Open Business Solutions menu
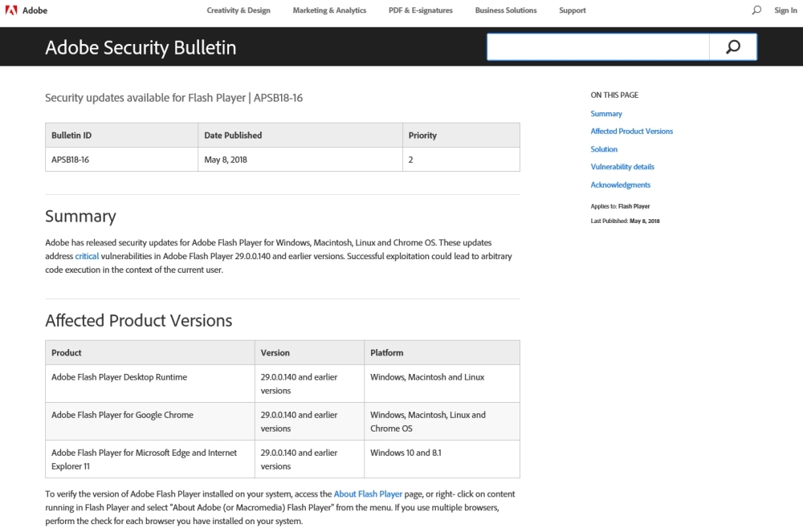Screen dimensions: 803x532 coord(505,10)
